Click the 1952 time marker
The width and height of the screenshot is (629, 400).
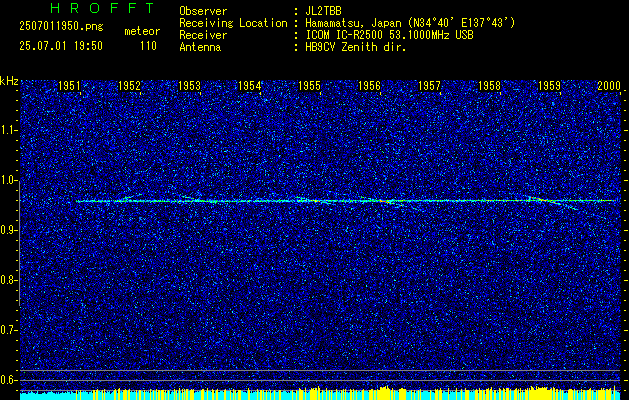(130, 85)
